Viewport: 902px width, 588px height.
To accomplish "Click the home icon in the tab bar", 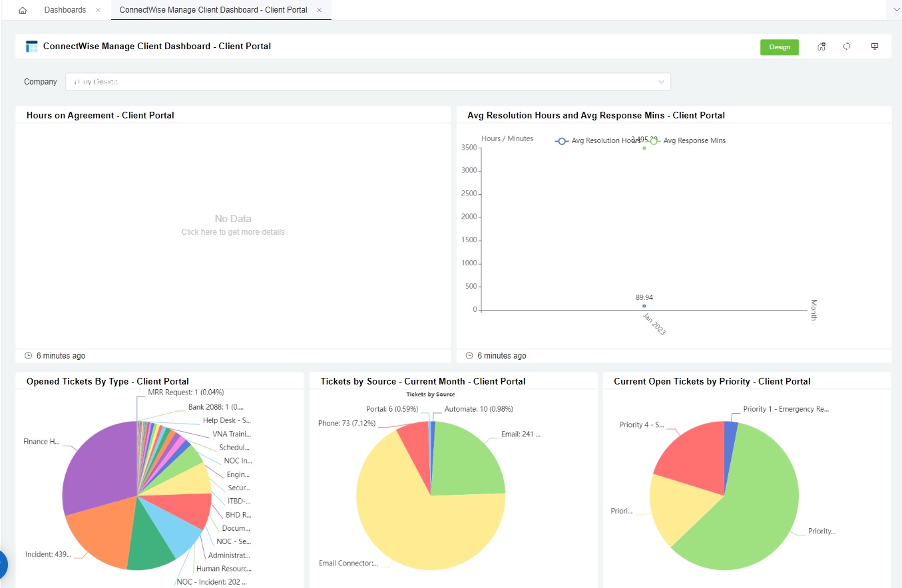I will click(x=23, y=10).
